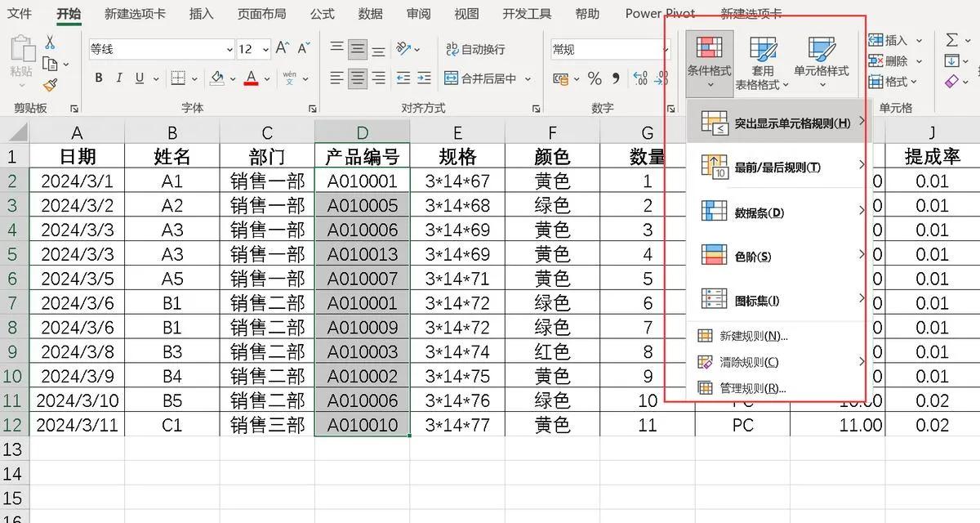The height and width of the screenshot is (523, 980).
Task: Click the Cut scissors icon
Action: pyautogui.click(x=50, y=42)
